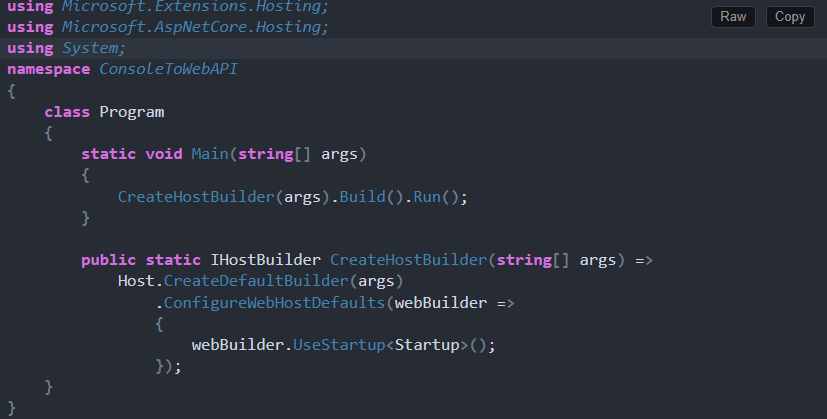
Task: Click 'webBuilder' before UseStartup
Action: [x=237, y=345]
